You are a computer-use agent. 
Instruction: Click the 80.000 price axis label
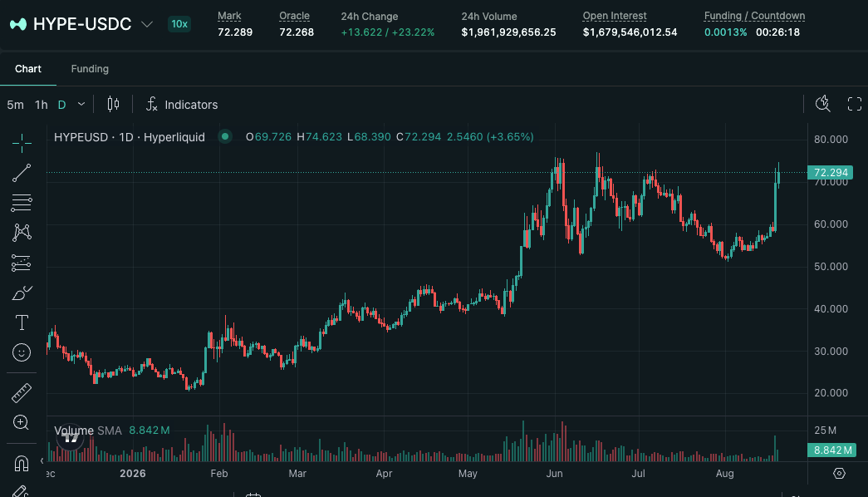point(831,139)
